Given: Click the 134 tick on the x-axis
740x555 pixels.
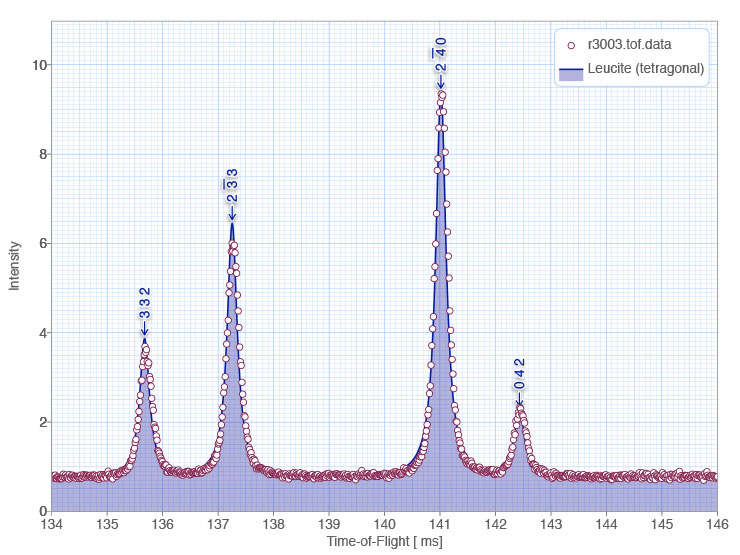Looking at the screenshot, I should point(52,524).
